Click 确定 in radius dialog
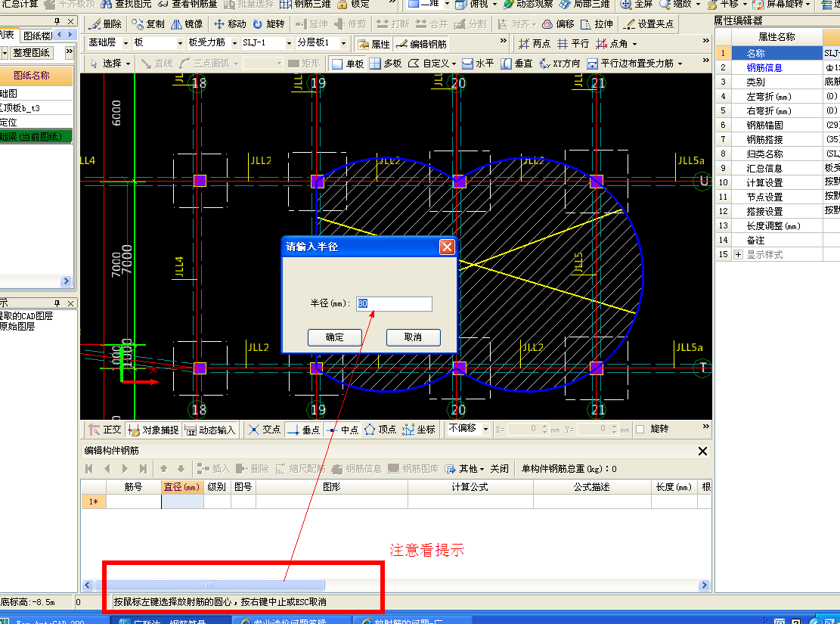840x624 pixels. (335, 337)
